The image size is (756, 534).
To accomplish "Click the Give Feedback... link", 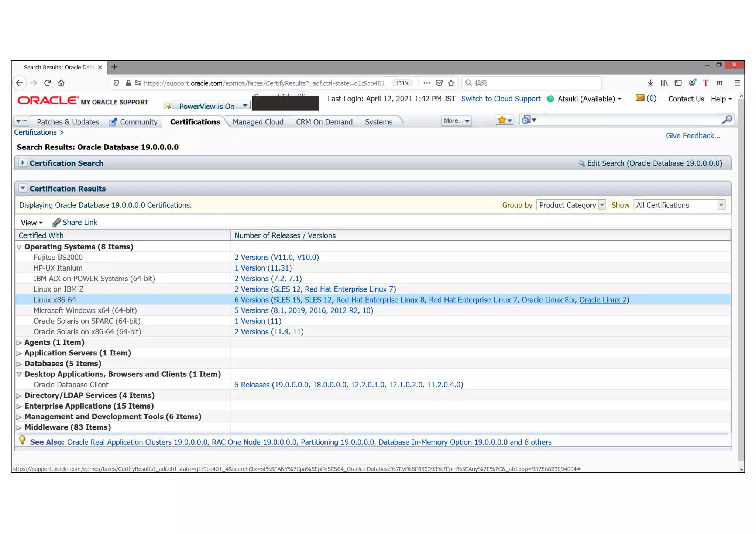I will pos(693,136).
